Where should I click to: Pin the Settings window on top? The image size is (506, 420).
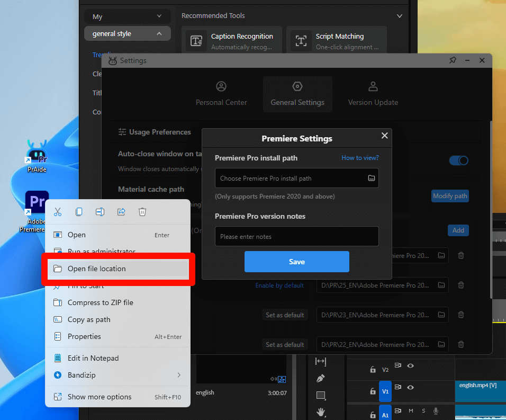pyautogui.click(x=453, y=60)
